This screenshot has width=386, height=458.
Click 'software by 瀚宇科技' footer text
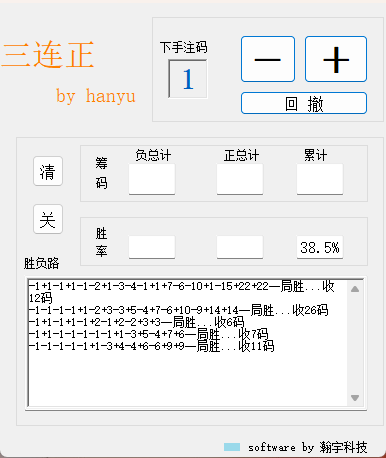pos(307,447)
